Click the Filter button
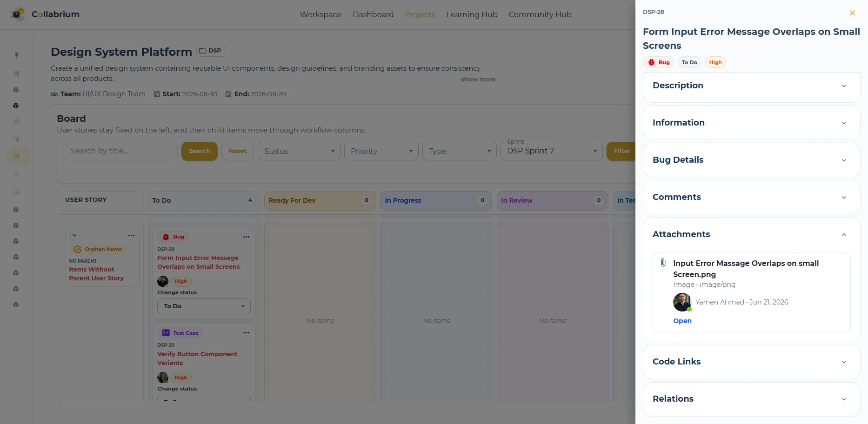Image resolution: width=868 pixels, height=424 pixels. coord(621,151)
